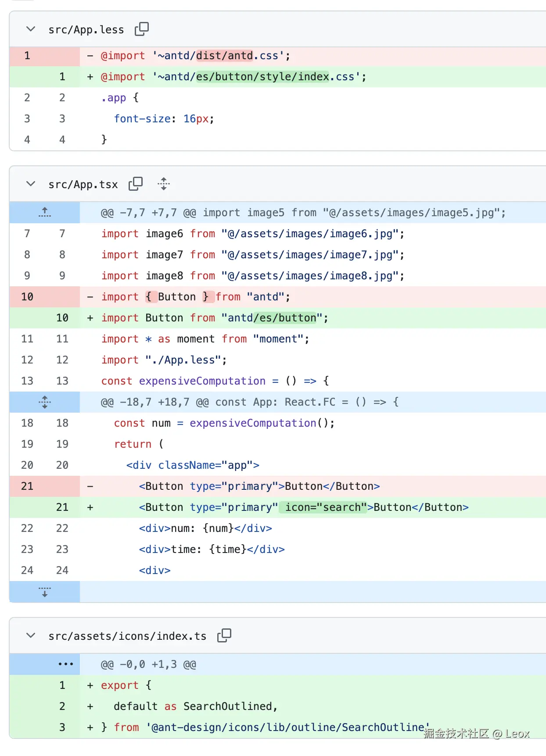Click the added antd/es/button import line

214,318
